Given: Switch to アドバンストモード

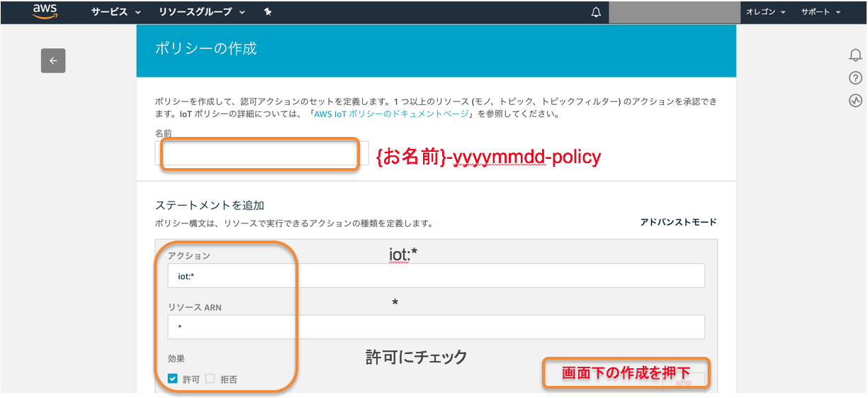Looking at the screenshot, I should click(x=678, y=222).
